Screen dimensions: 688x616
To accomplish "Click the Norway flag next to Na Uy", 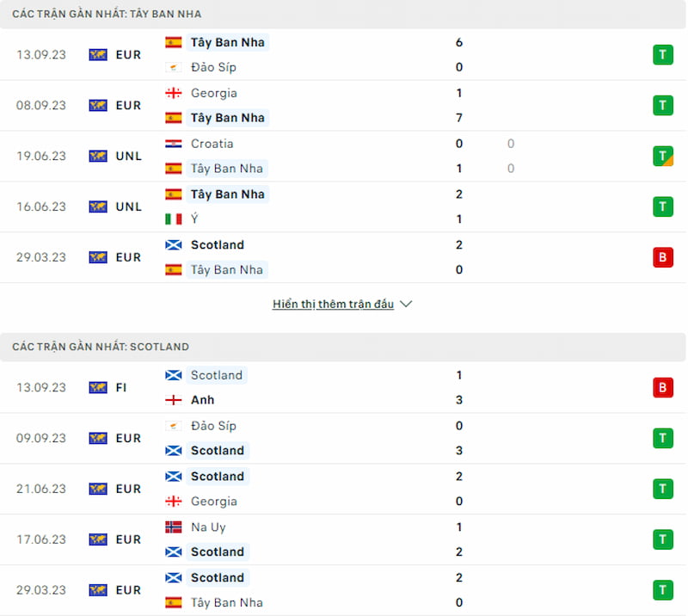I will 174,527.
